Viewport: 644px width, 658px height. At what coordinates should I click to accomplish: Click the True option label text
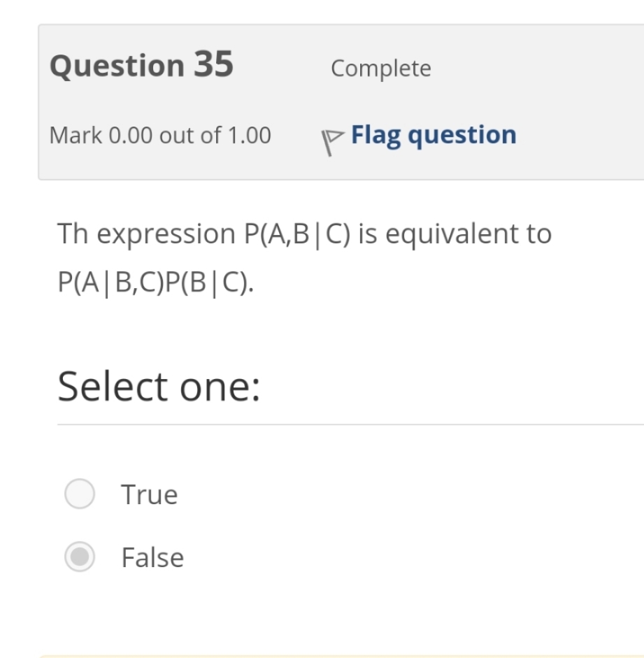point(148,494)
